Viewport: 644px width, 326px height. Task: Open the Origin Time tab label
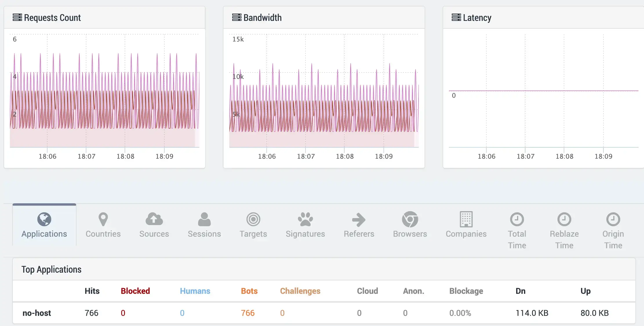click(613, 240)
